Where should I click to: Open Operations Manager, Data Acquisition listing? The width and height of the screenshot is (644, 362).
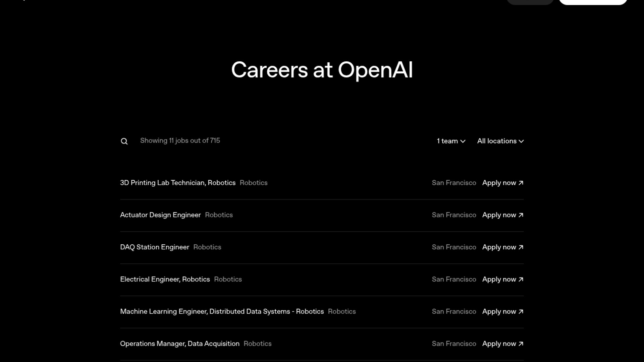(x=180, y=344)
